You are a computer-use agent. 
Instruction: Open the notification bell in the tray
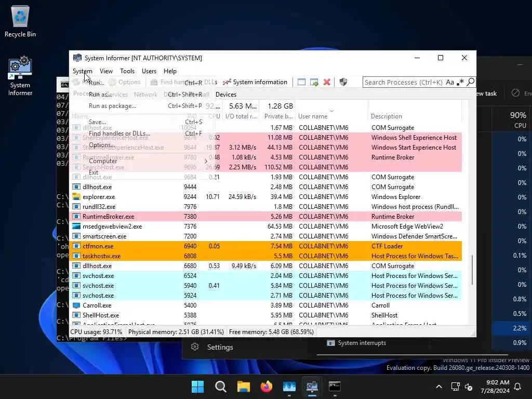click(518, 387)
